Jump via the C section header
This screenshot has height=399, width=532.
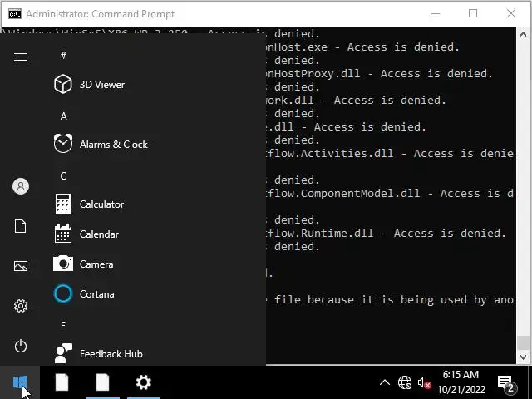[x=63, y=175]
